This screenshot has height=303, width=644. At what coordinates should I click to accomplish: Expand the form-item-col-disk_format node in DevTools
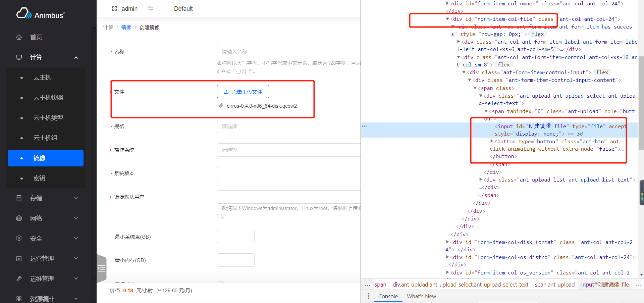coord(448,242)
